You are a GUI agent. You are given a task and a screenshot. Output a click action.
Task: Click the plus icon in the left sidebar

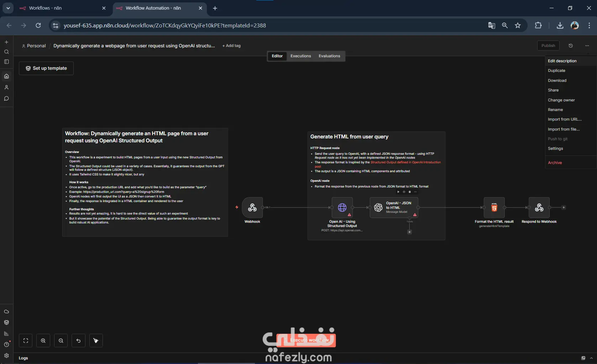[x=6, y=42]
